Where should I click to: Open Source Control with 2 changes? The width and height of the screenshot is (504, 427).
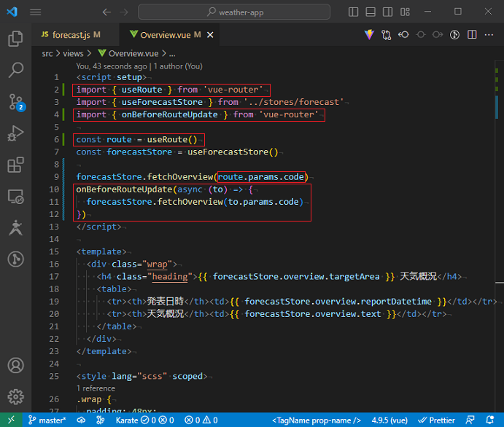16,102
